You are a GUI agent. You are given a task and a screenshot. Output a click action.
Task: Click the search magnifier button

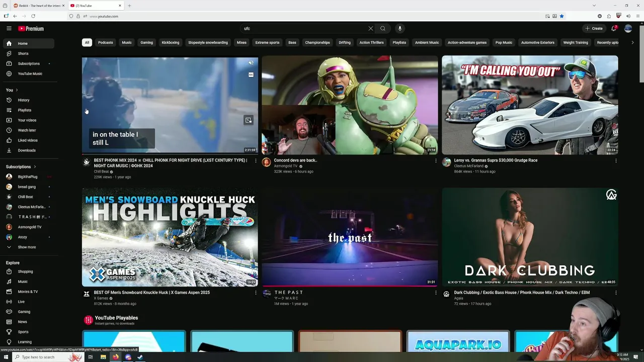tap(383, 29)
